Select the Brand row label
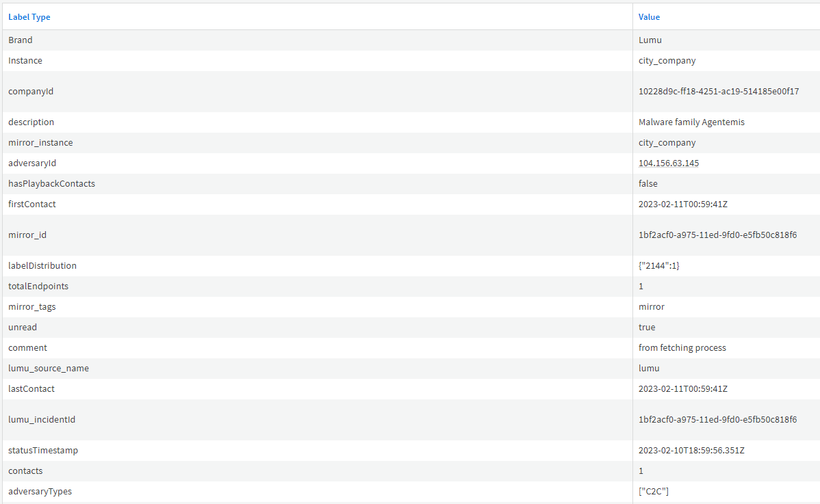 tap(21, 40)
